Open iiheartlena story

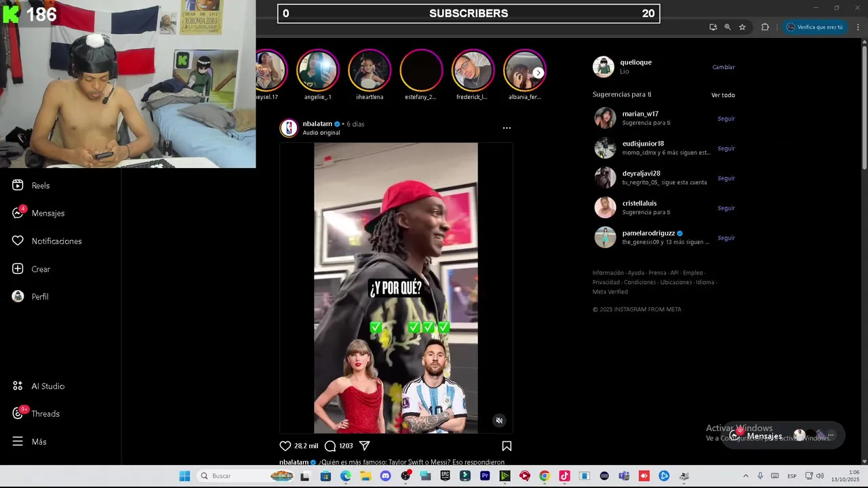370,70
